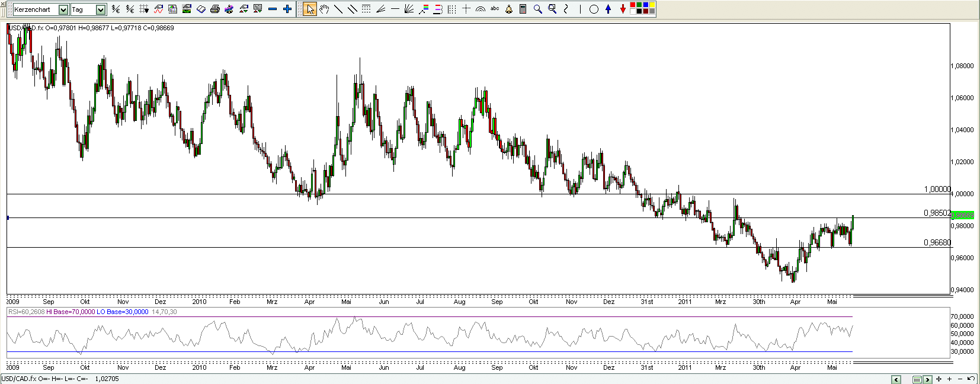Select the hand pan tool

coord(324,9)
